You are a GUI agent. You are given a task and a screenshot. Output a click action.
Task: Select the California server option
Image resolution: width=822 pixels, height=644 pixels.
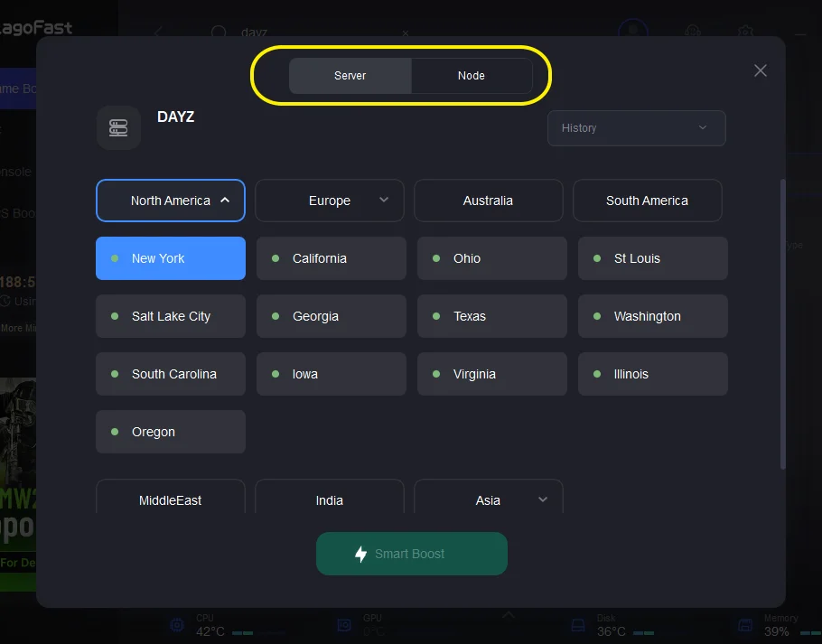pyautogui.click(x=331, y=258)
